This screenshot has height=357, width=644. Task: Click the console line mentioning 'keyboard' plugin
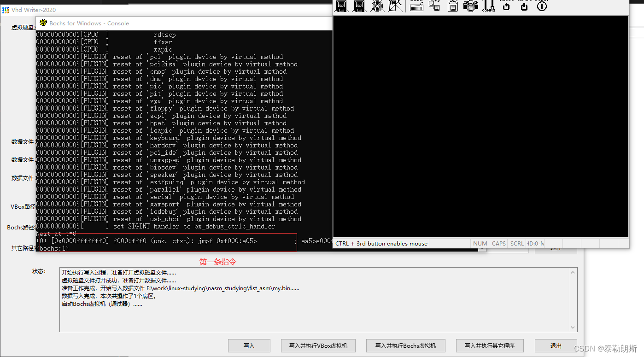pyautogui.click(x=169, y=138)
